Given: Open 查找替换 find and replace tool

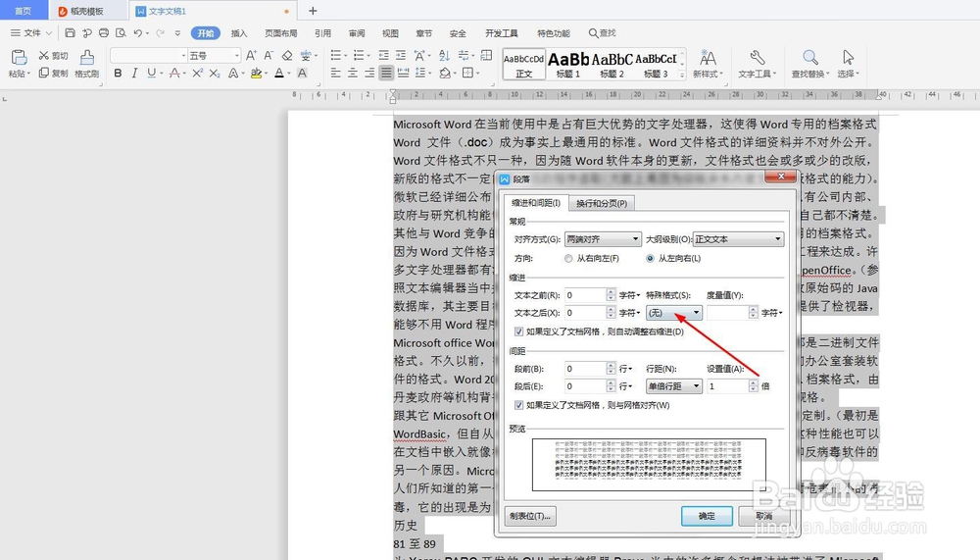Looking at the screenshot, I should pos(810,64).
